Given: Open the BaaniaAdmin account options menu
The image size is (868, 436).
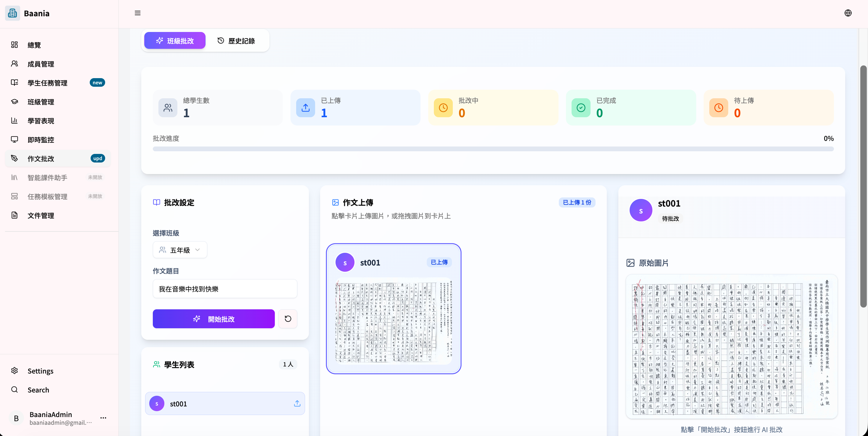Looking at the screenshot, I should point(103,418).
